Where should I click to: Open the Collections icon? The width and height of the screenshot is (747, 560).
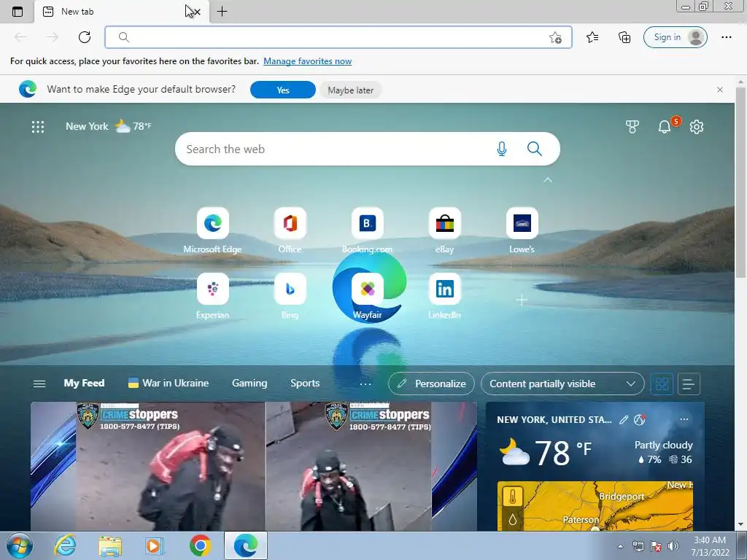624,37
